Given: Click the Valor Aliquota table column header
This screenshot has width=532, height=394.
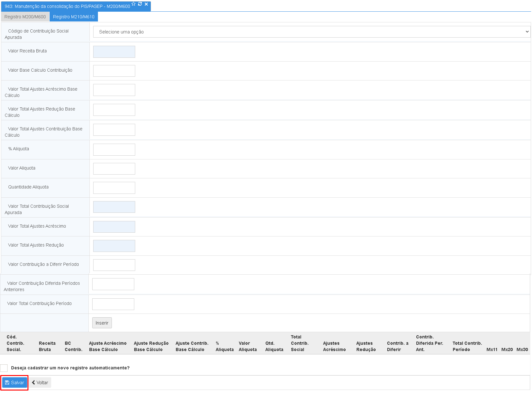Looking at the screenshot, I should tap(248, 347).
